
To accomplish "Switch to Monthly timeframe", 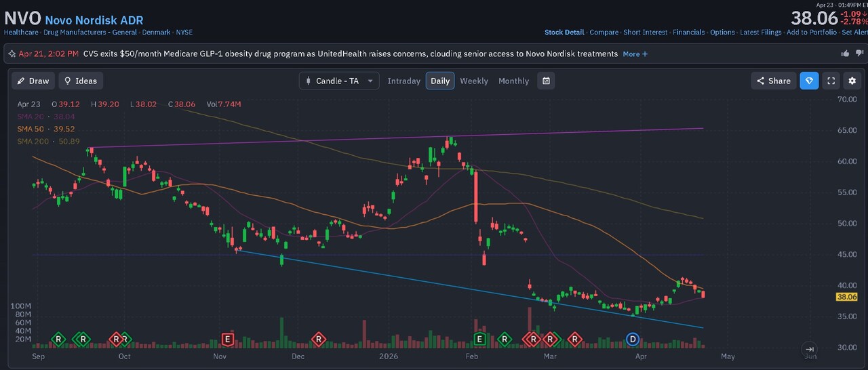I will 513,81.
